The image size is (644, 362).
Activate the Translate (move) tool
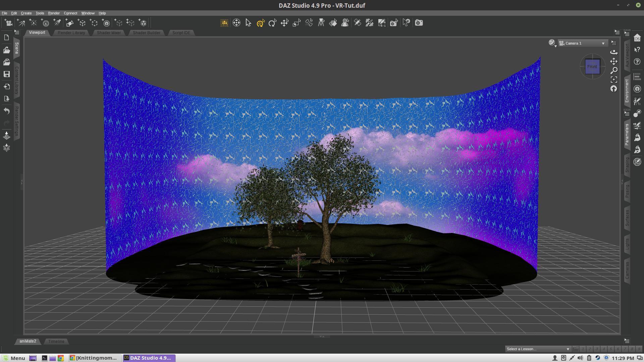(x=284, y=23)
